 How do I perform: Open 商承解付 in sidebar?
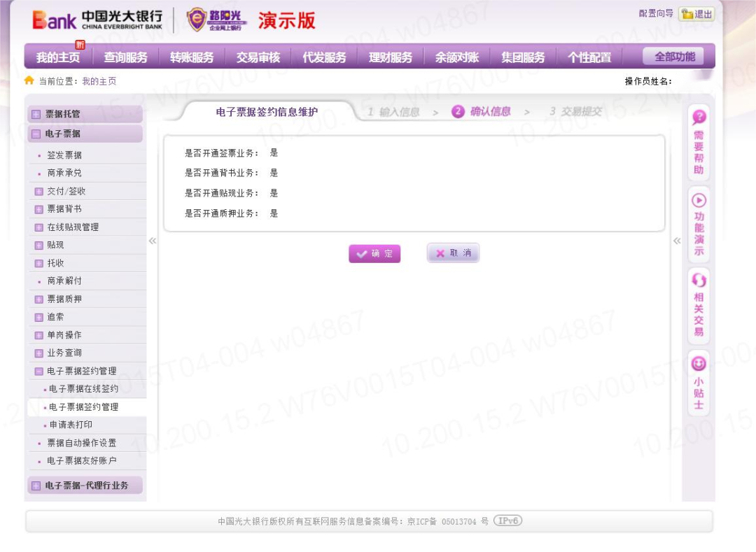coord(64,281)
